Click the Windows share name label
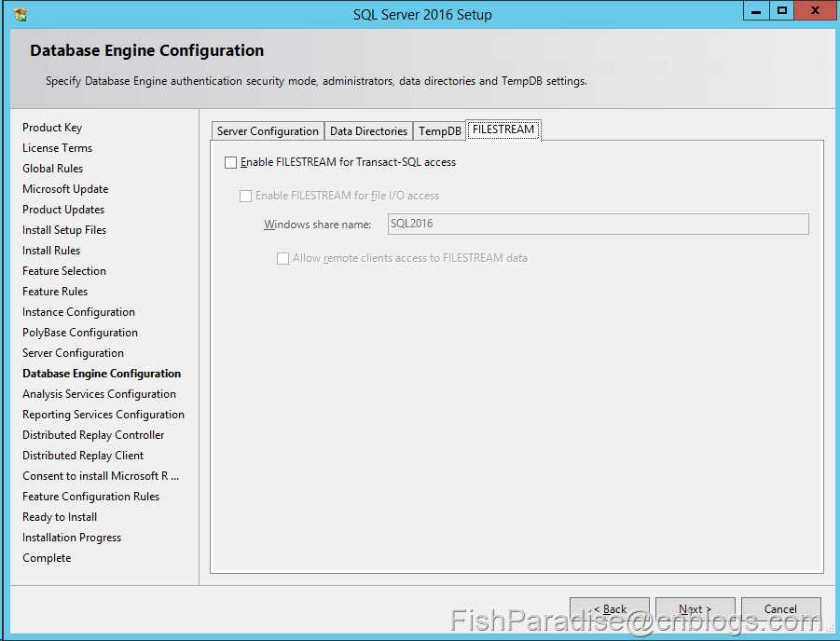This screenshot has width=840, height=641. pyautogui.click(x=317, y=225)
